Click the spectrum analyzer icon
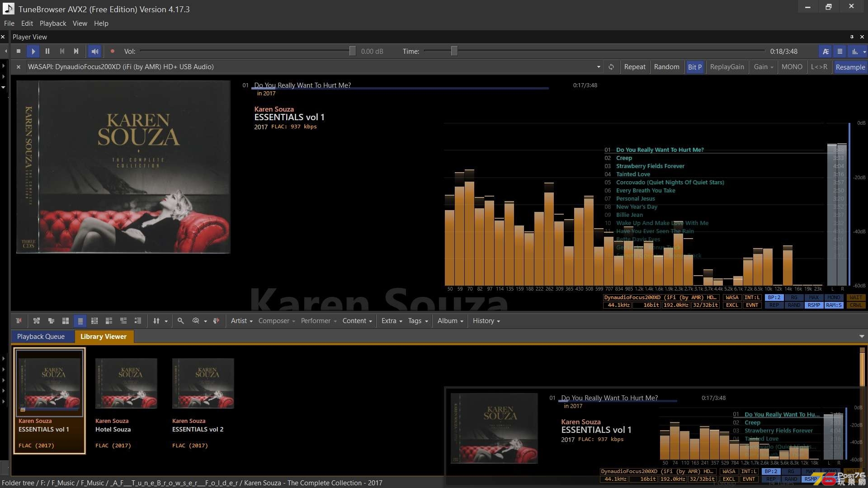The height and width of the screenshot is (488, 868). (x=854, y=52)
